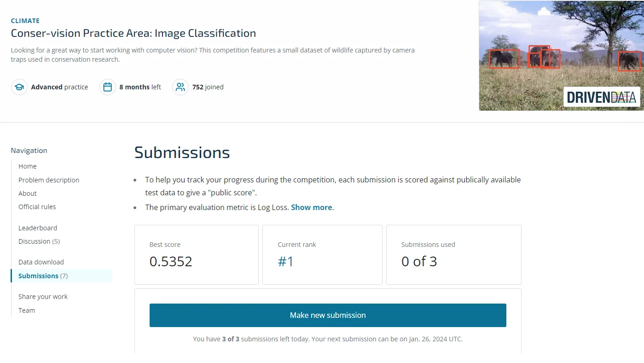
Task: Go to the Data download page
Action: point(41,262)
